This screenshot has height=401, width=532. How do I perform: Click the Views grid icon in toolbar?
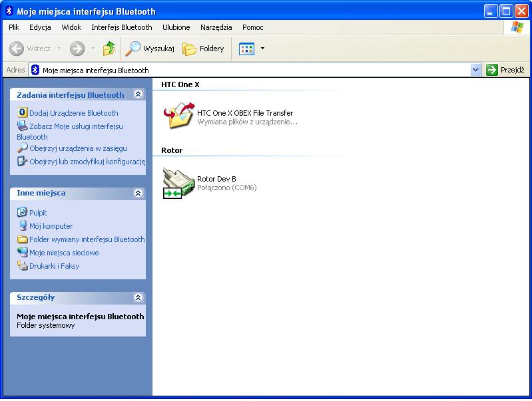246,49
